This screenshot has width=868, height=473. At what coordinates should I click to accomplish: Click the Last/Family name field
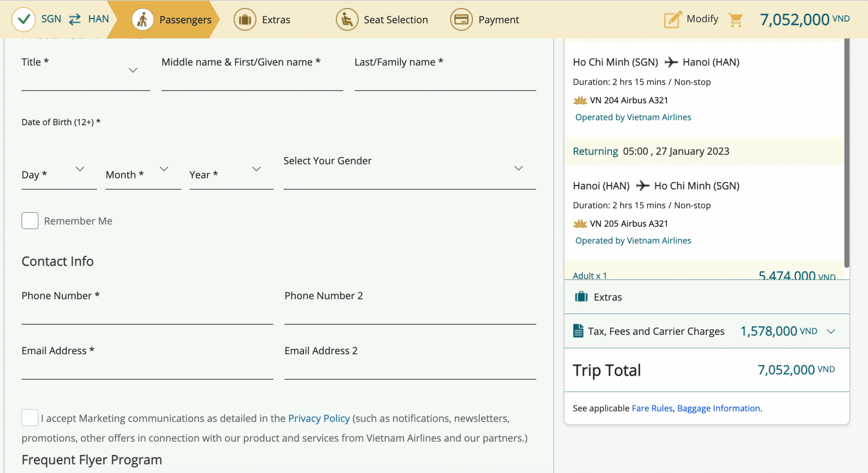(x=445, y=73)
